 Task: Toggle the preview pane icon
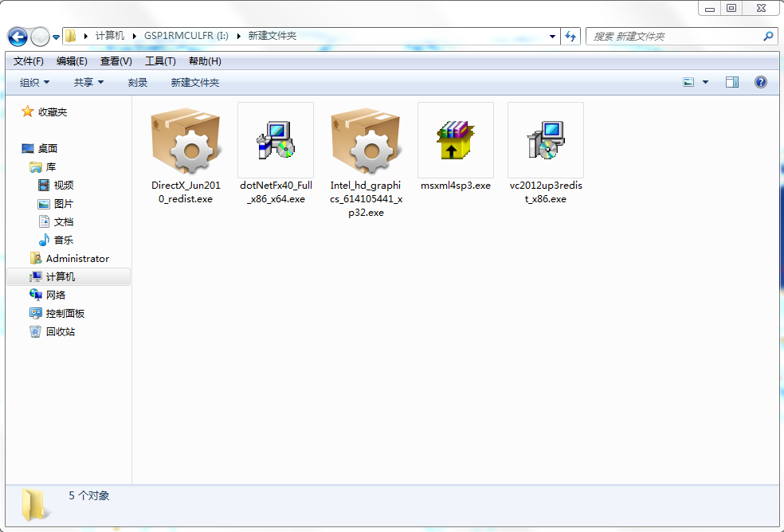[x=731, y=82]
